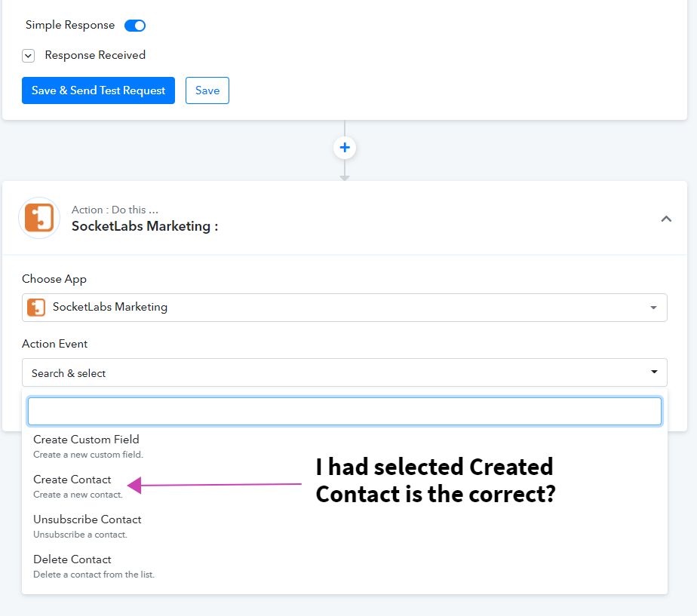
Task: Click the Save button
Action: tap(207, 90)
